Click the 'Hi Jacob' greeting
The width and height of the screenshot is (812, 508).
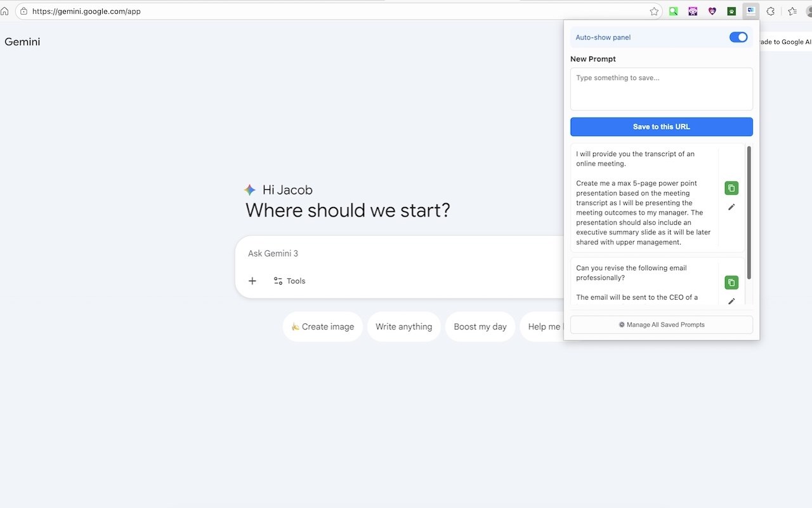tap(287, 190)
